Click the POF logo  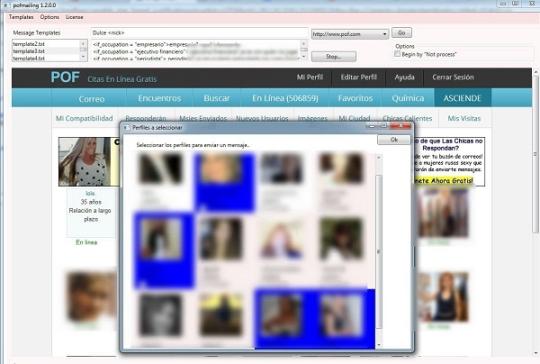tap(65, 77)
